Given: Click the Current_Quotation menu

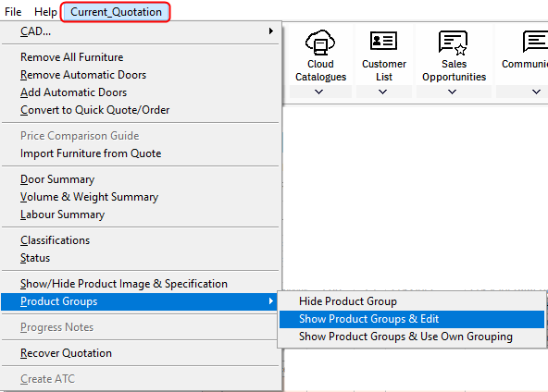Looking at the screenshot, I should coord(116,12).
